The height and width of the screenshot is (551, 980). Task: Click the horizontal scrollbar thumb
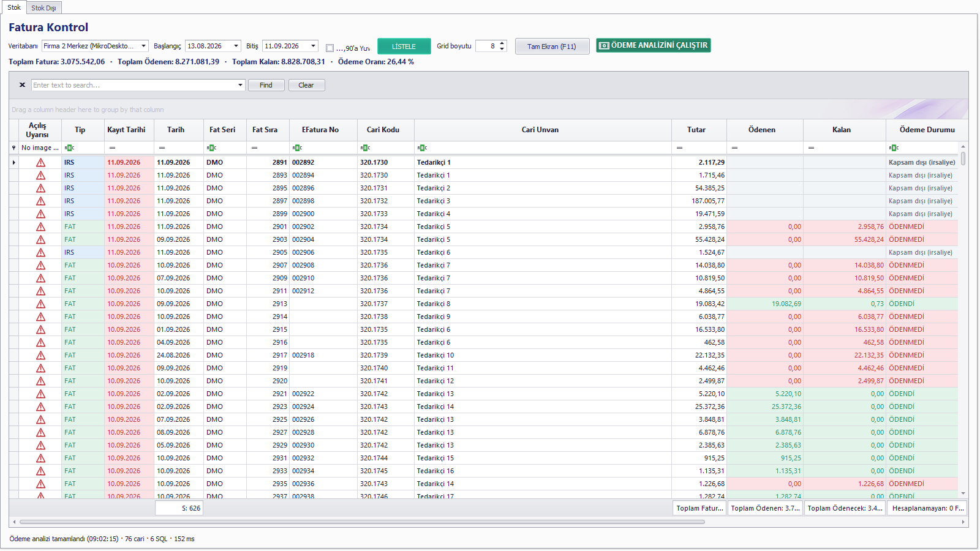tap(362, 522)
